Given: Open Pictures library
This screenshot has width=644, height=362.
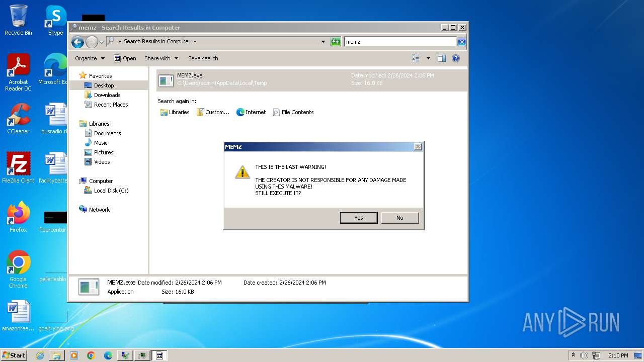Looking at the screenshot, I should click(x=104, y=152).
